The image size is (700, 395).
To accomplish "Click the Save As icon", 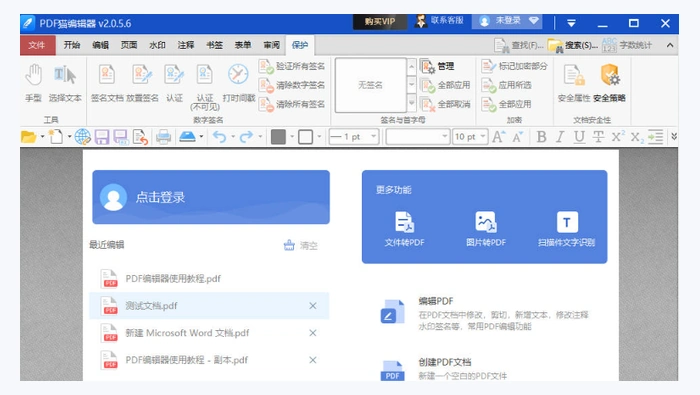I will point(121,137).
